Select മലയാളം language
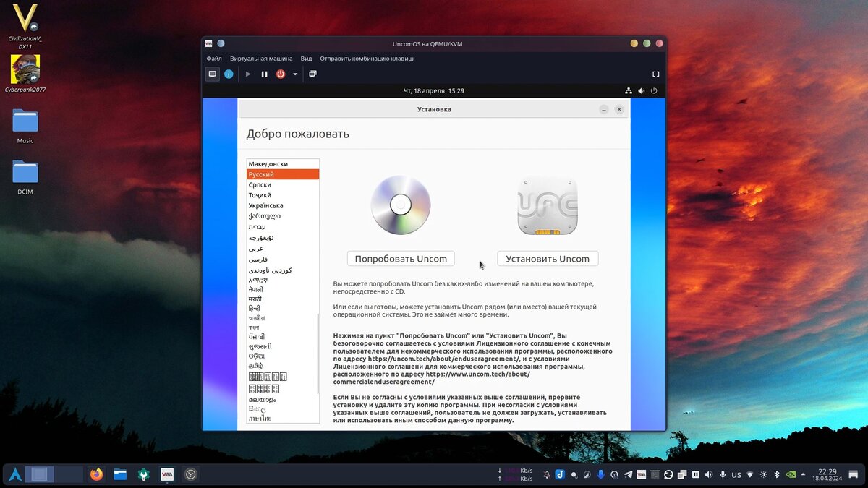 283,399
